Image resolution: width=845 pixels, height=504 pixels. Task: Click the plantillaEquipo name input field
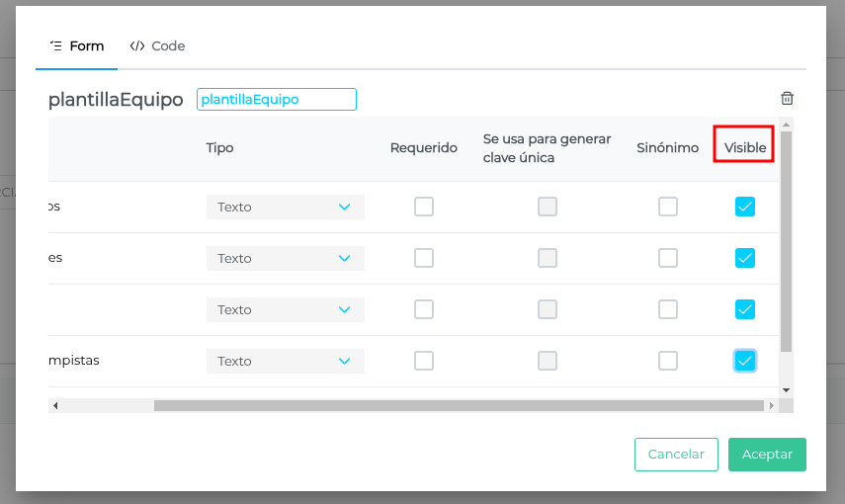point(277,99)
